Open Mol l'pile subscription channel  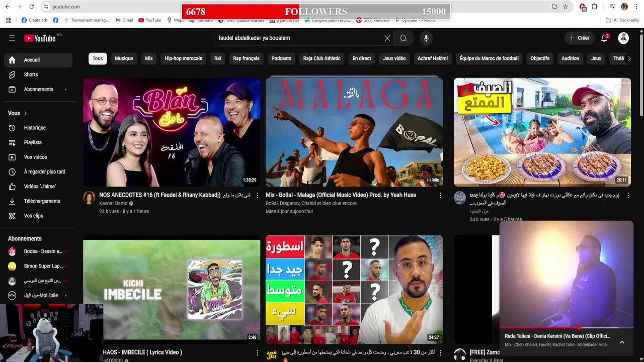pos(38,296)
